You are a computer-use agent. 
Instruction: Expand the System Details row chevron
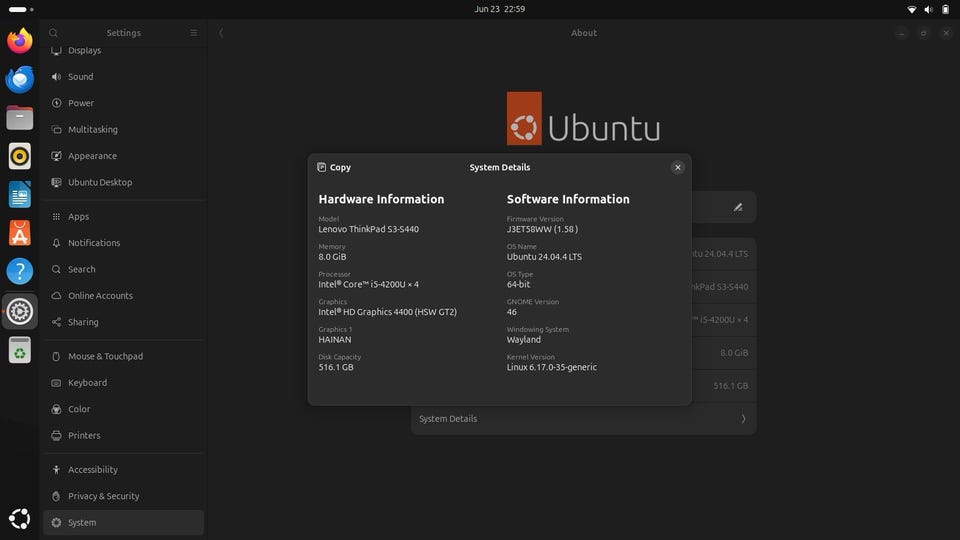click(x=743, y=419)
